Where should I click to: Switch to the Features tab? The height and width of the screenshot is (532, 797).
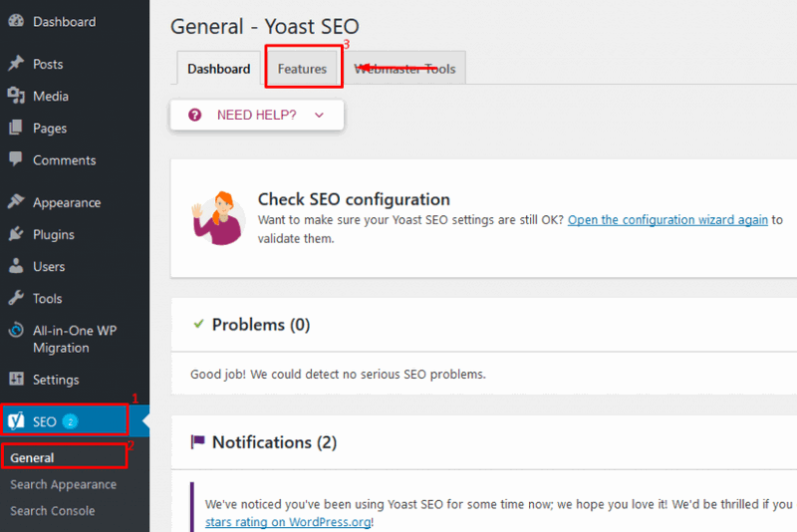(x=302, y=69)
